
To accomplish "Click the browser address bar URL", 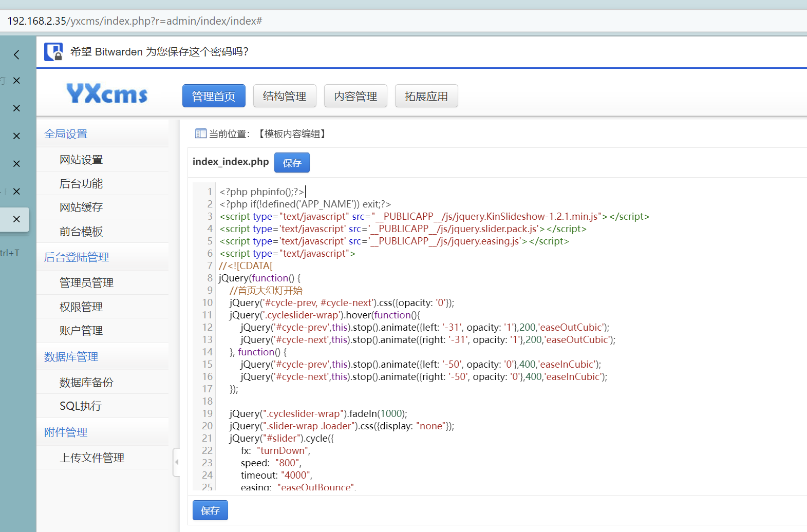I will coord(135,21).
